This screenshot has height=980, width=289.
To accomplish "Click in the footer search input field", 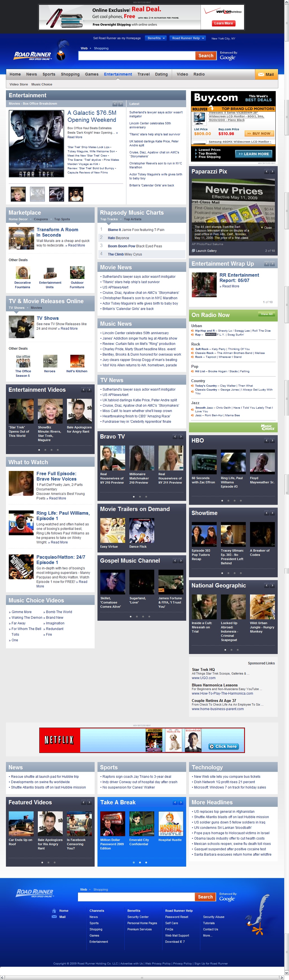I will (136, 897).
